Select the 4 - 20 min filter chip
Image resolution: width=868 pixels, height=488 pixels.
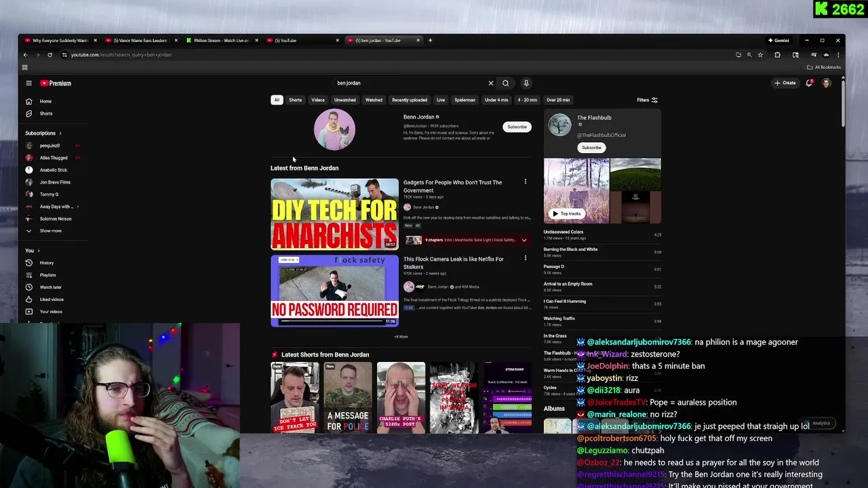pyautogui.click(x=528, y=100)
